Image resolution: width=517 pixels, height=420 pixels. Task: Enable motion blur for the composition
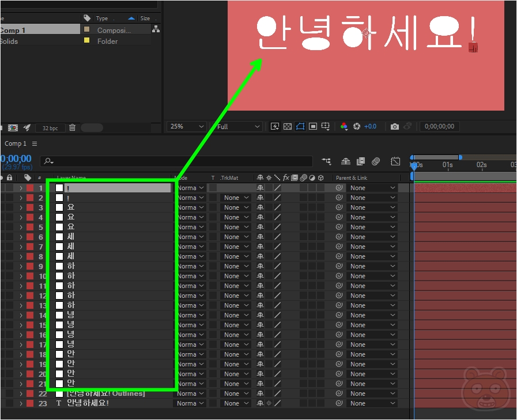point(376,161)
